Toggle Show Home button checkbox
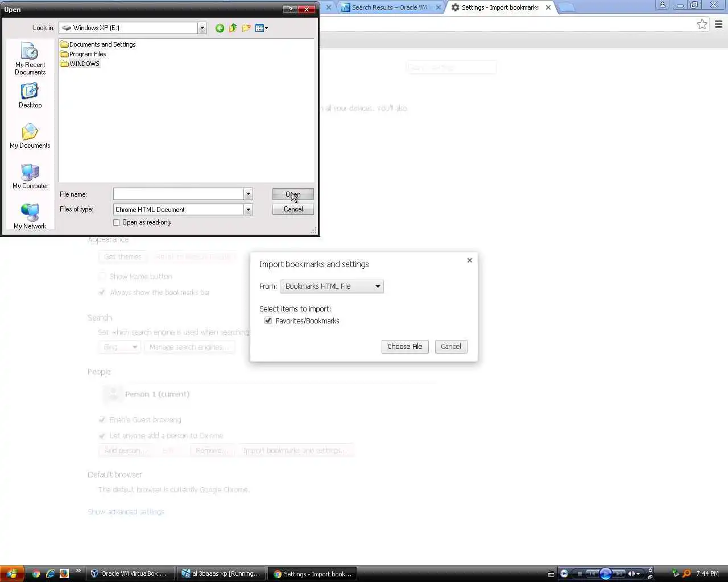This screenshot has height=582, width=728. coord(102,277)
